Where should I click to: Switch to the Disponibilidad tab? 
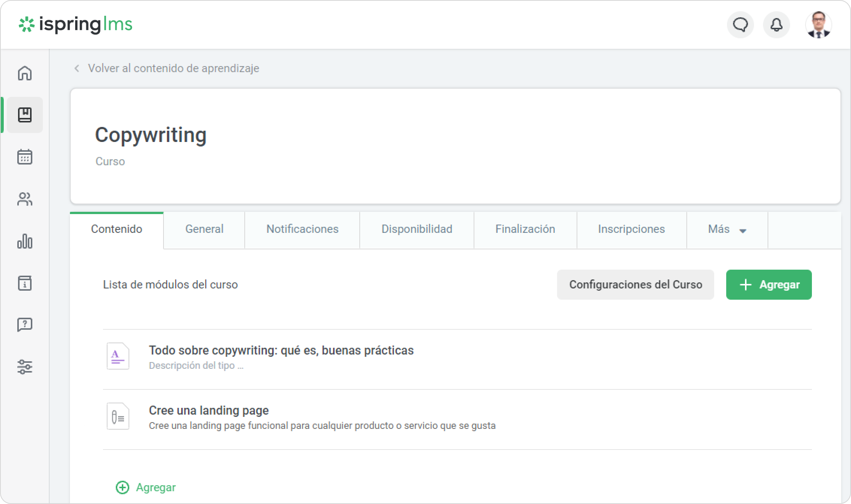(x=416, y=229)
